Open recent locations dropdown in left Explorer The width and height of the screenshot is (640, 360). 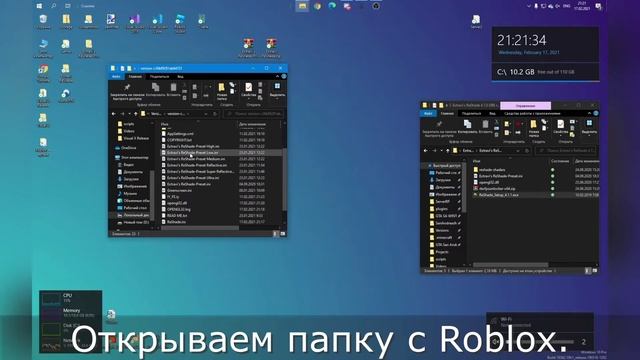pyautogui.click(x=129, y=114)
